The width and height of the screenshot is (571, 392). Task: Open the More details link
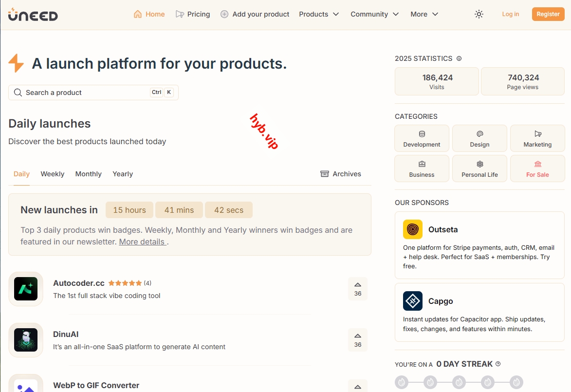pos(142,242)
